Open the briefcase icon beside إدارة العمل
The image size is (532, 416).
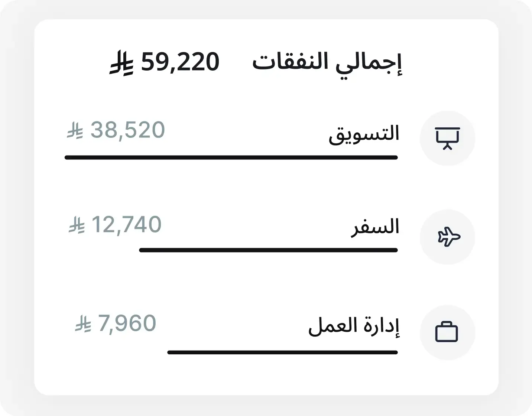(x=447, y=332)
